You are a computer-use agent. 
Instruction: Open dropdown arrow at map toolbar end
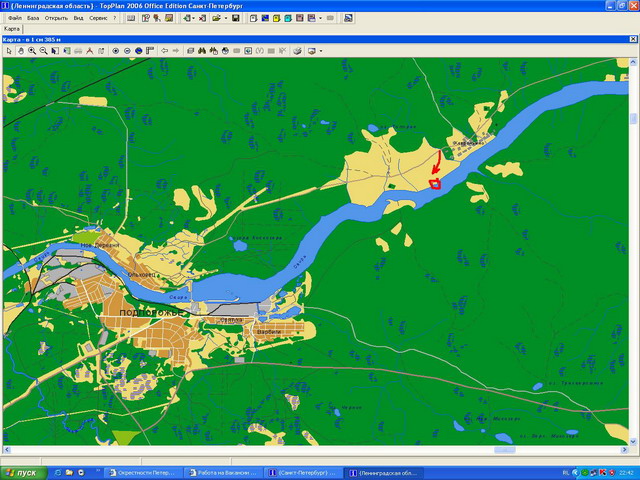[x=321, y=50]
